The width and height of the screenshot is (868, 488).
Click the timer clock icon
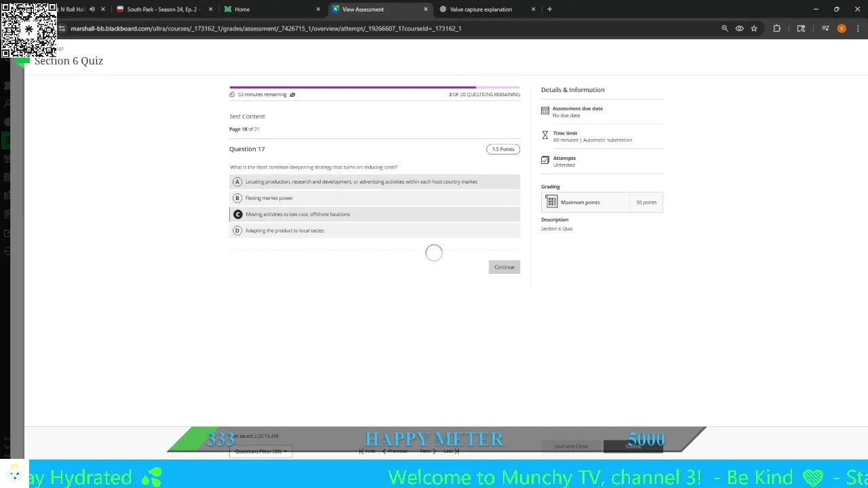click(x=232, y=94)
